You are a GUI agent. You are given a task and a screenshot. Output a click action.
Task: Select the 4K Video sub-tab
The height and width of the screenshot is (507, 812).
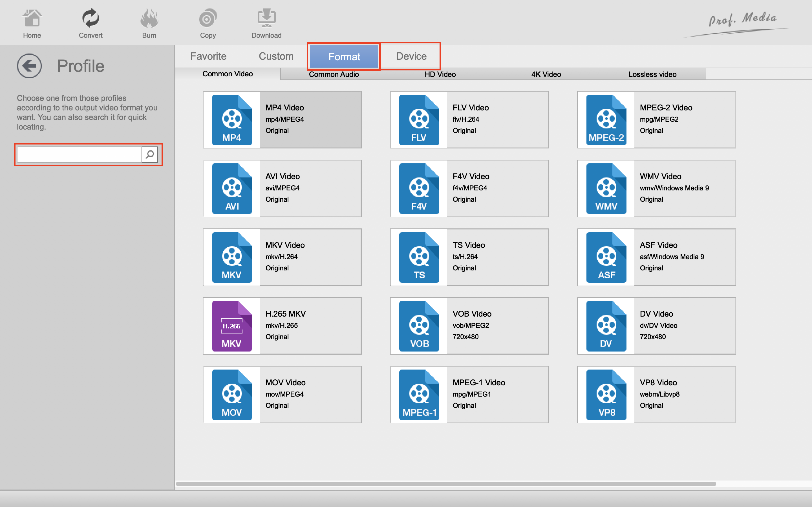[546, 74]
